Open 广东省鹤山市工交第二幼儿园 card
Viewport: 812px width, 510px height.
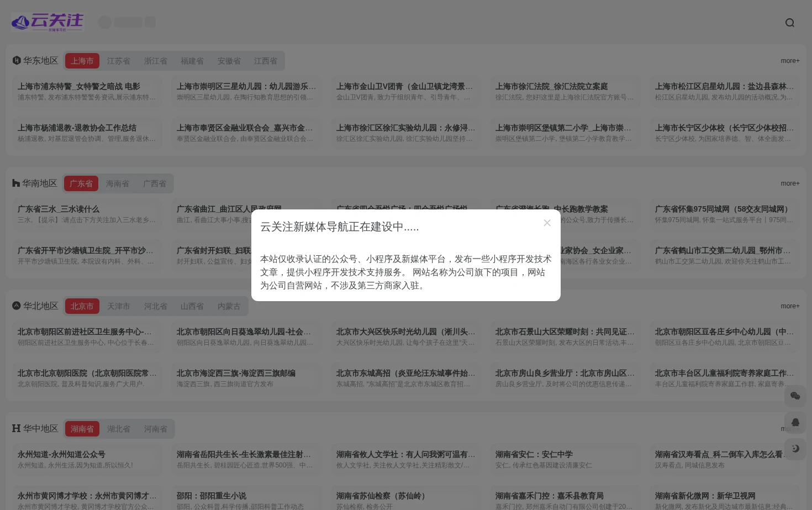coord(725,256)
